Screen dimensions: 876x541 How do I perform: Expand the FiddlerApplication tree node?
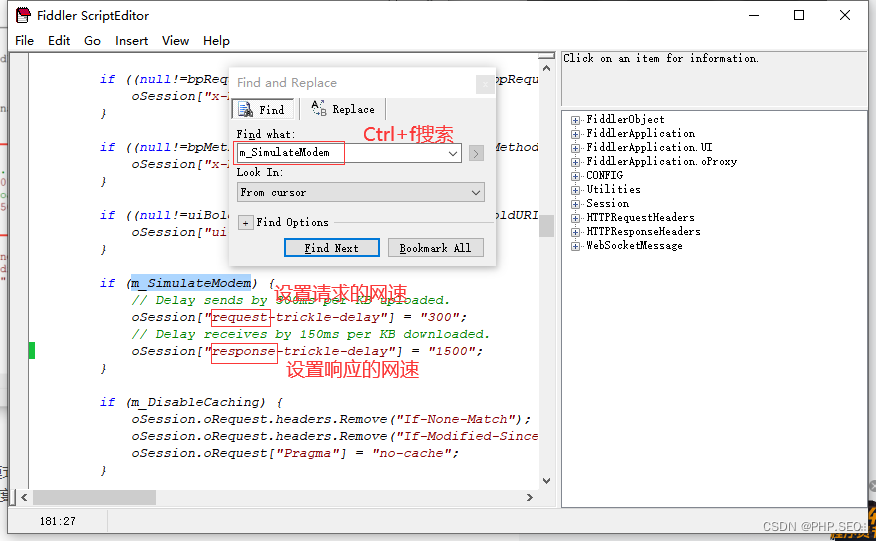coord(575,134)
